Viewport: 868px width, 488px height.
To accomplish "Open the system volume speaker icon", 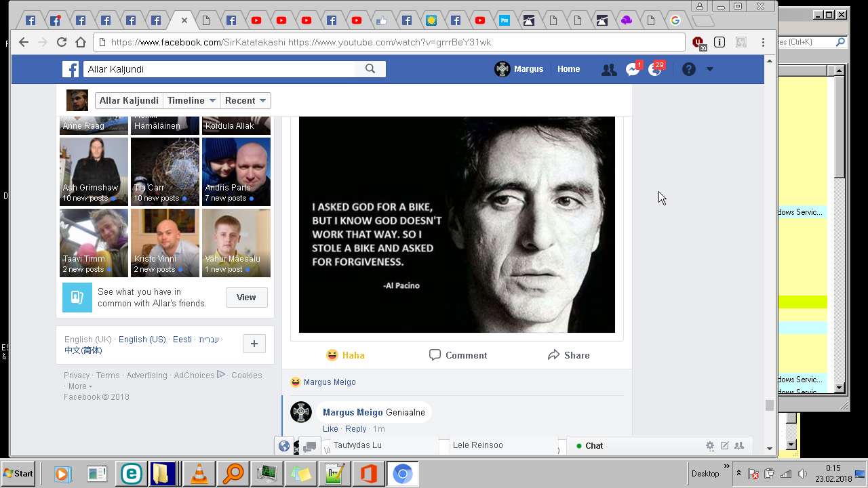I will coord(802,474).
